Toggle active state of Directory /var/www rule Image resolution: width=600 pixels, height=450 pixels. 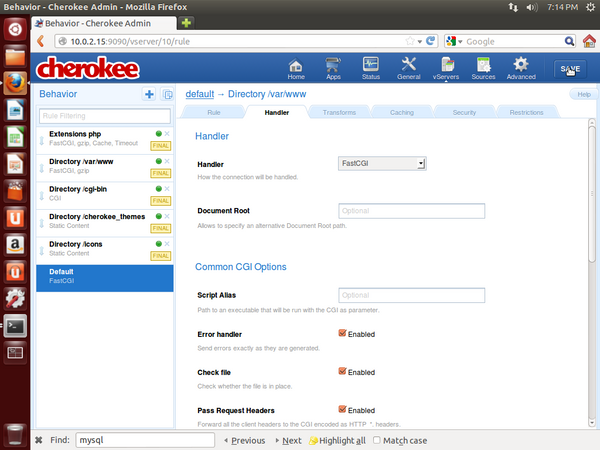click(x=158, y=161)
